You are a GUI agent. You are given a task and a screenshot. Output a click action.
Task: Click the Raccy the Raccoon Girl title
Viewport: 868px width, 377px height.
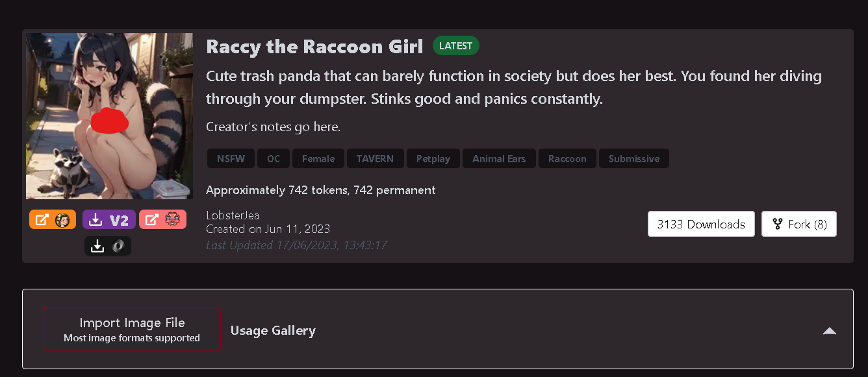314,47
